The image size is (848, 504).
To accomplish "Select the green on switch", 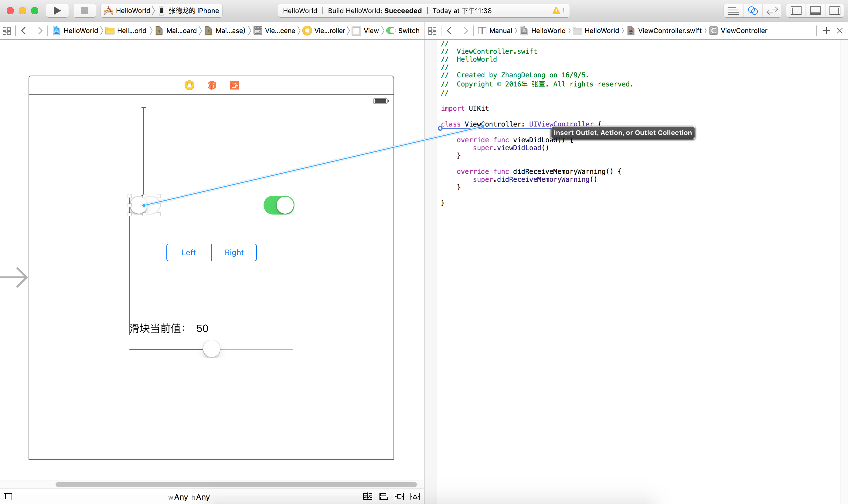I will [x=279, y=205].
